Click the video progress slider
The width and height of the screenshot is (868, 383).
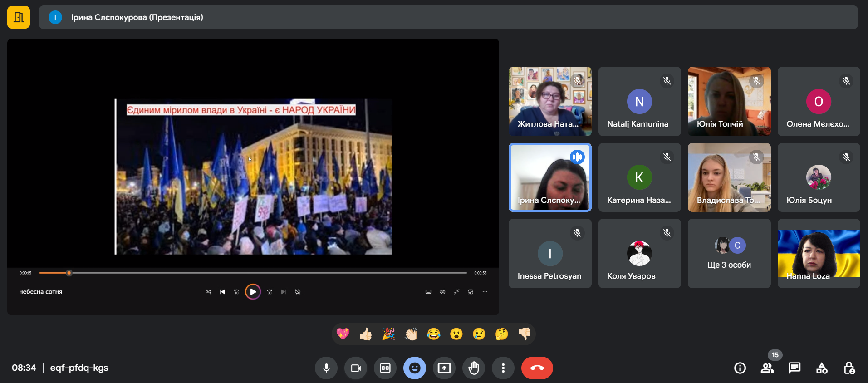click(253, 273)
